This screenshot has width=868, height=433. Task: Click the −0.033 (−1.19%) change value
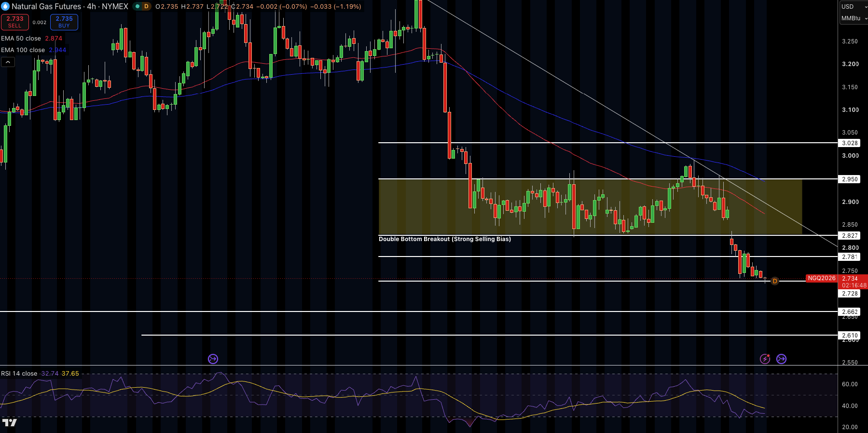click(x=335, y=6)
